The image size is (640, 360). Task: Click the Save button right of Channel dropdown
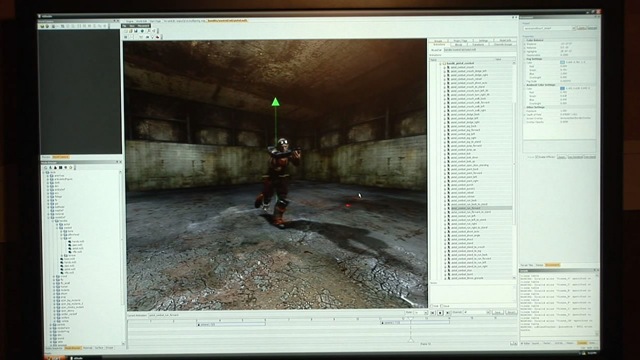(x=498, y=313)
